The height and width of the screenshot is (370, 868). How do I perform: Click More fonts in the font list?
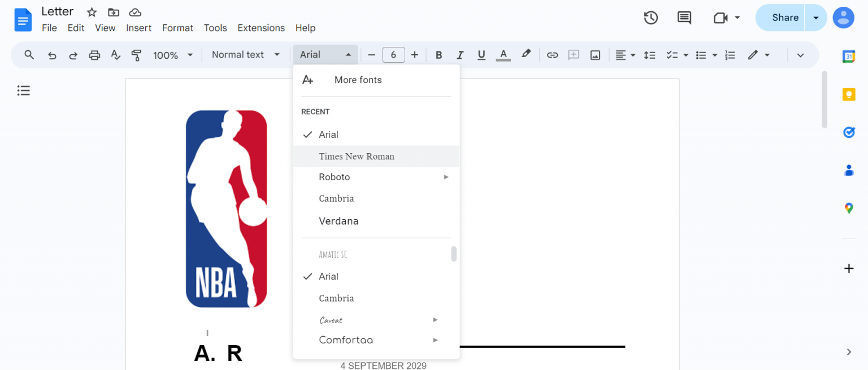(358, 80)
